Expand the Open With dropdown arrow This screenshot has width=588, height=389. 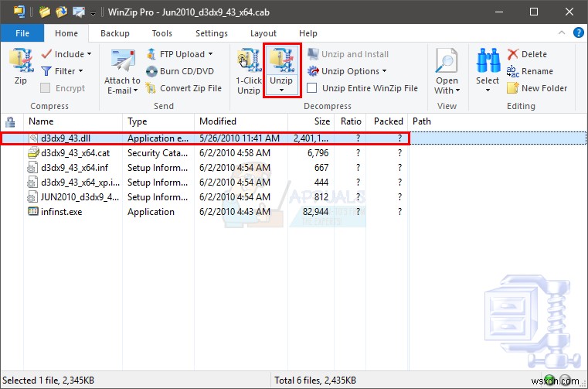(458, 90)
